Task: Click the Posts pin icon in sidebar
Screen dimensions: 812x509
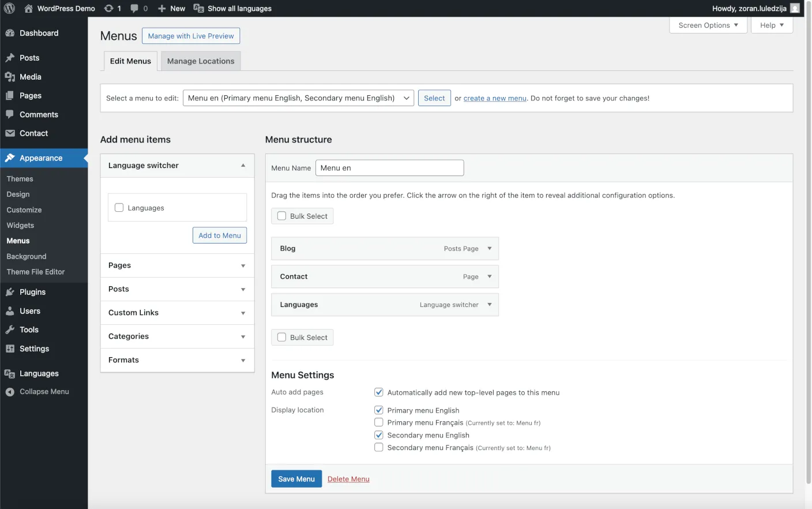Action: click(x=10, y=58)
